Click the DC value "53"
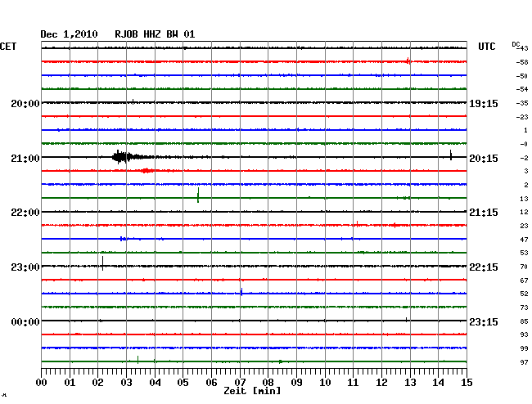 524,253
